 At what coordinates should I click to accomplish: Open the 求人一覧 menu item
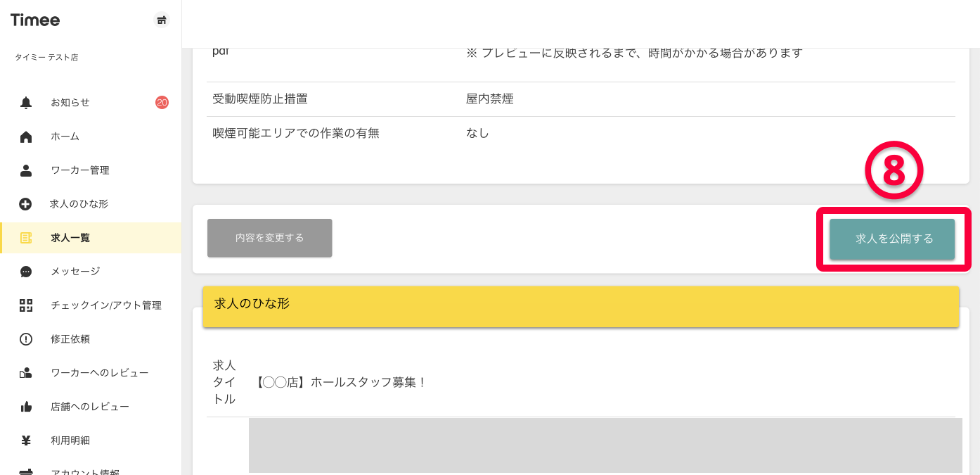tap(70, 238)
